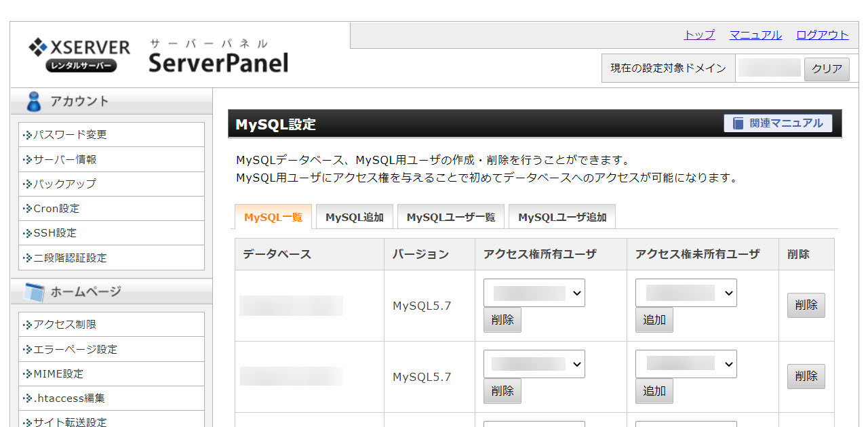Click the XSERVER ServerPanel logo
The image size is (868, 427).
[158, 56]
